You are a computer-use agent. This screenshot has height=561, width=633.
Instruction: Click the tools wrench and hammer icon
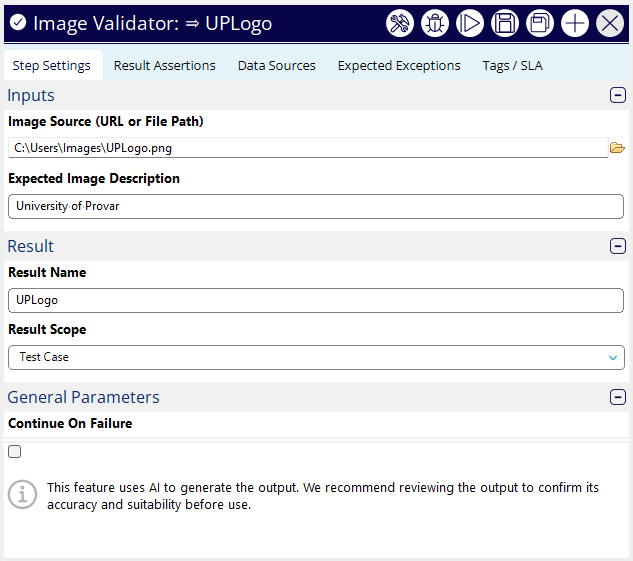400,23
